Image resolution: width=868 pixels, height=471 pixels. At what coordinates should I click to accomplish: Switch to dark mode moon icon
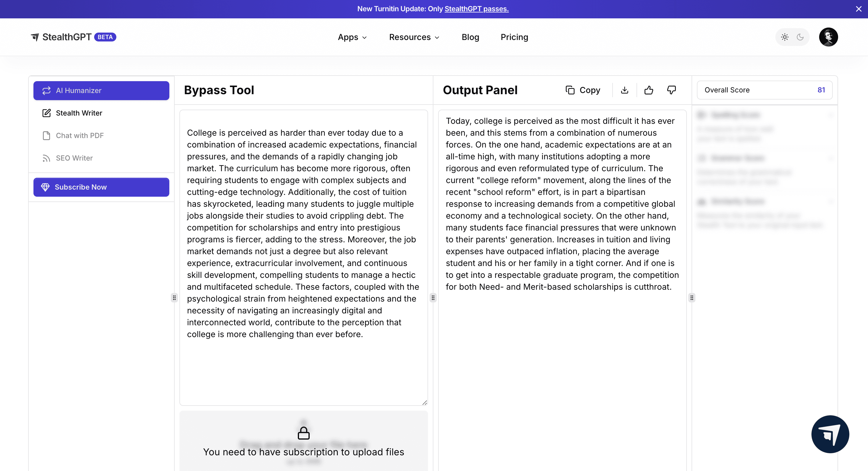(x=800, y=37)
